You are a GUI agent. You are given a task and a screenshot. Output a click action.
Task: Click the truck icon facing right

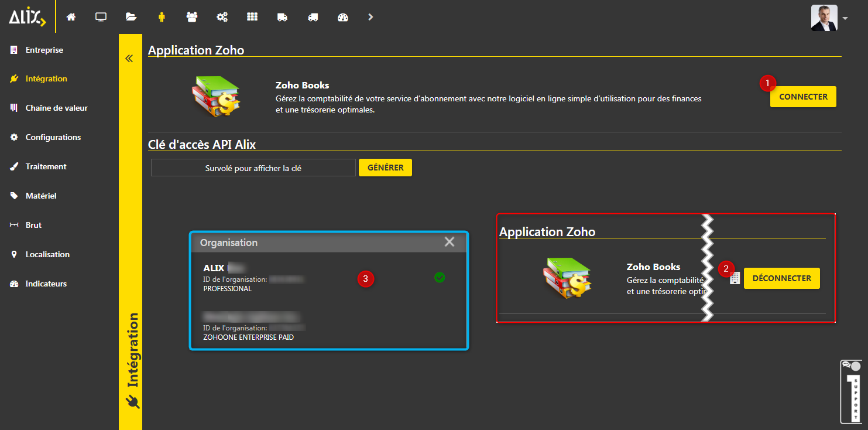282,17
